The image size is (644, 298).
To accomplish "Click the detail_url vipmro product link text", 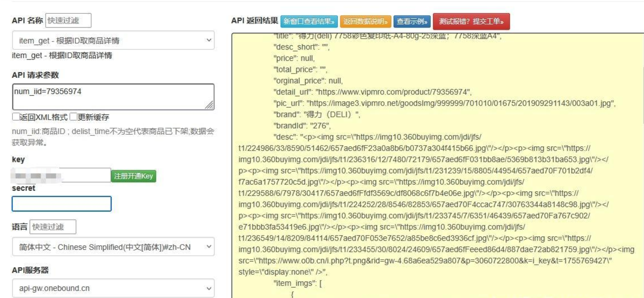I will [392, 92].
